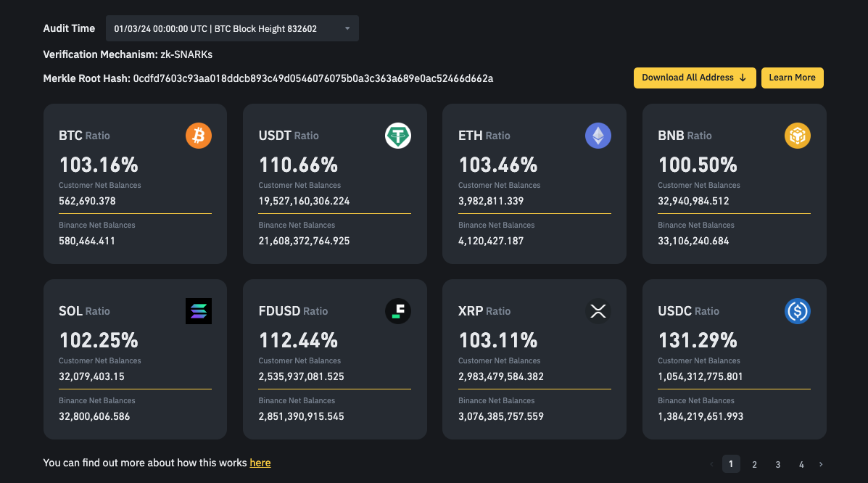This screenshot has height=483, width=868.
Task: Switch to page 3 of assets
Action: pos(777,464)
